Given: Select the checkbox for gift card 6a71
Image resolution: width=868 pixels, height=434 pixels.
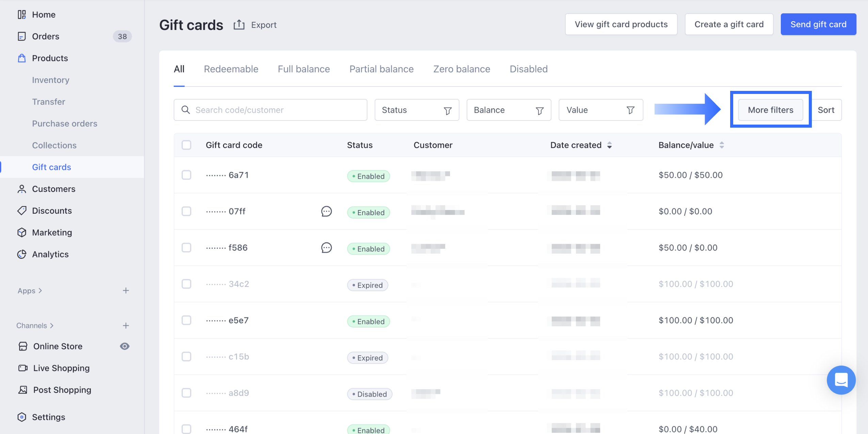Looking at the screenshot, I should [186, 175].
